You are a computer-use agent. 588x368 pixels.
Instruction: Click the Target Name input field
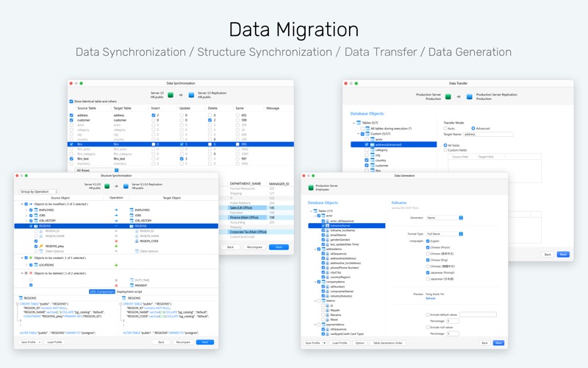coord(488,134)
